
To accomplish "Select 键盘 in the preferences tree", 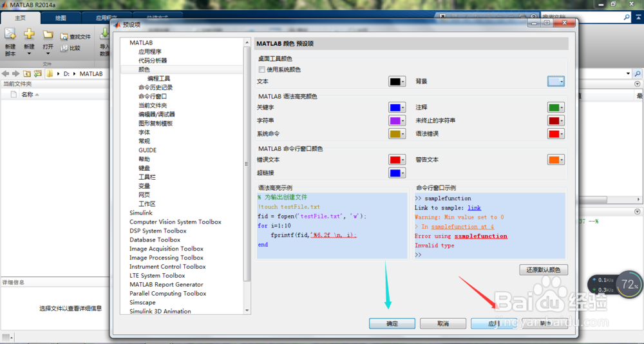I will point(144,168).
